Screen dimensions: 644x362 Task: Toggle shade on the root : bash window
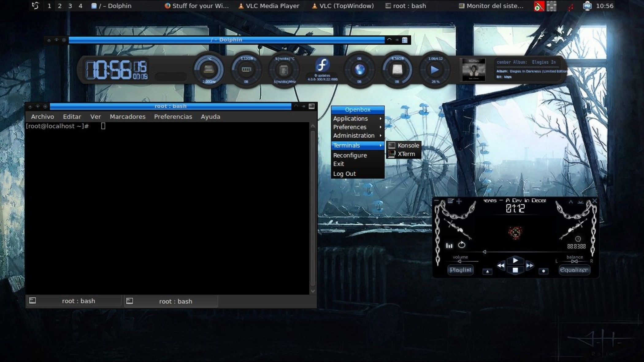click(x=296, y=106)
